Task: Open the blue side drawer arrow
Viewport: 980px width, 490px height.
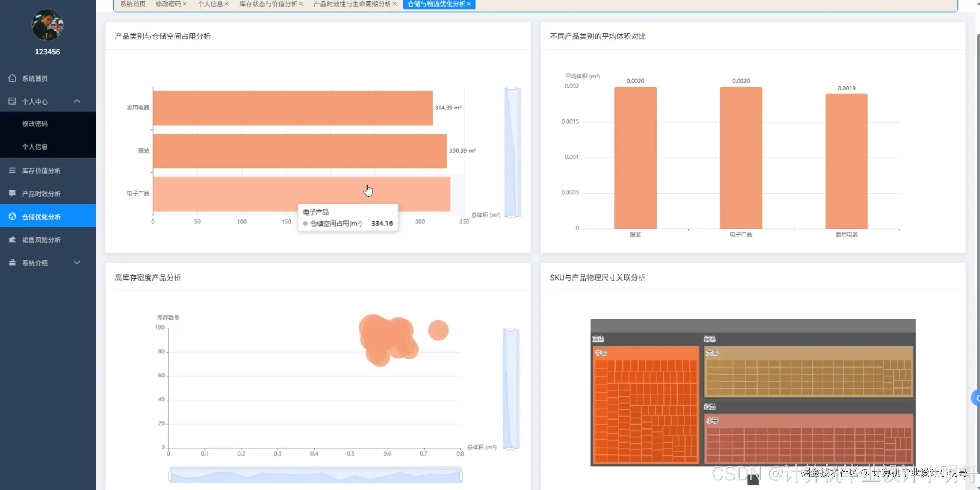Action: coord(976,398)
